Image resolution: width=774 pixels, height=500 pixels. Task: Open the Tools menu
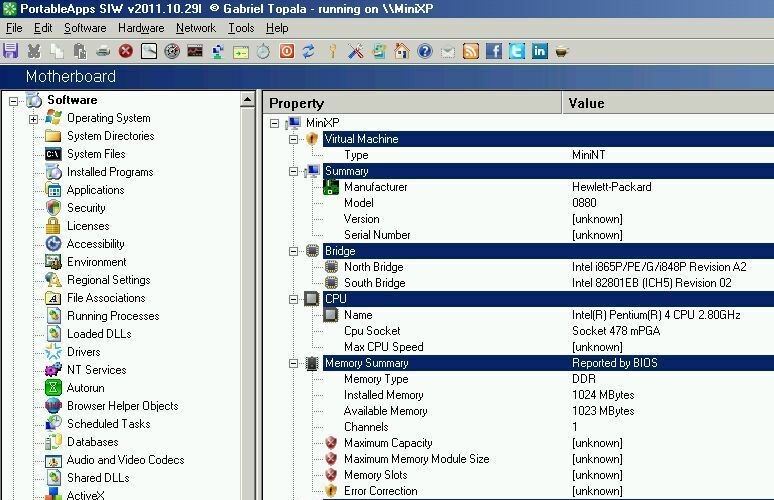click(241, 28)
